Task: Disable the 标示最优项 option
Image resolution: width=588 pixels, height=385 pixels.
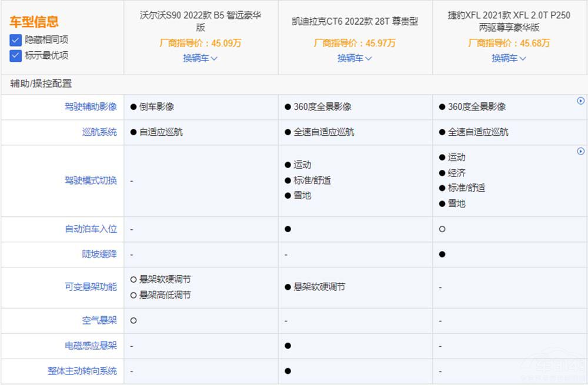Action: (x=14, y=57)
